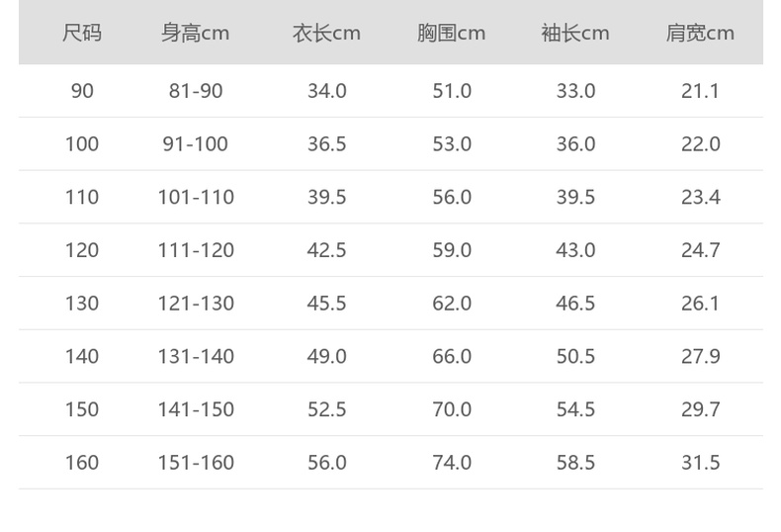The width and height of the screenshot is (781, 532).
Task: Click the 袖长cm column header
Action: pyautogui.click(x=575, y=33)
